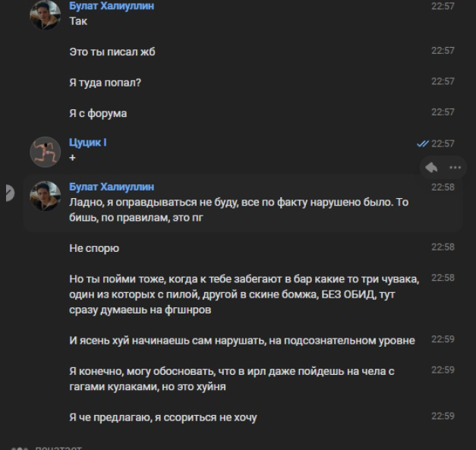
Task: Click the typing indicator dots at the bottom
Action: click(20, 446)
